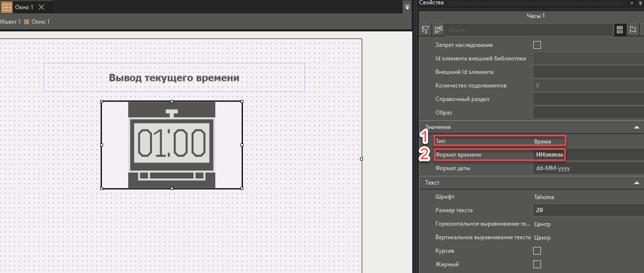Open the Тип dropdown showing Время
644x273 pixels.
click(549, 141)
